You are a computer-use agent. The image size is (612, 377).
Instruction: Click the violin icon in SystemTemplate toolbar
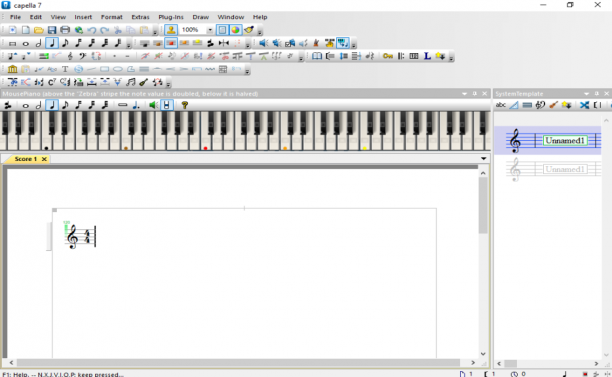[553, 105]
